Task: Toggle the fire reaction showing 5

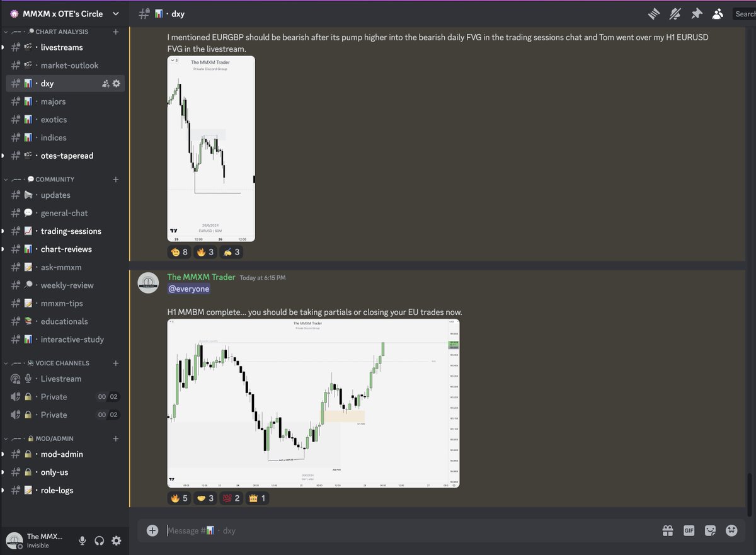Action: (179, 498)
